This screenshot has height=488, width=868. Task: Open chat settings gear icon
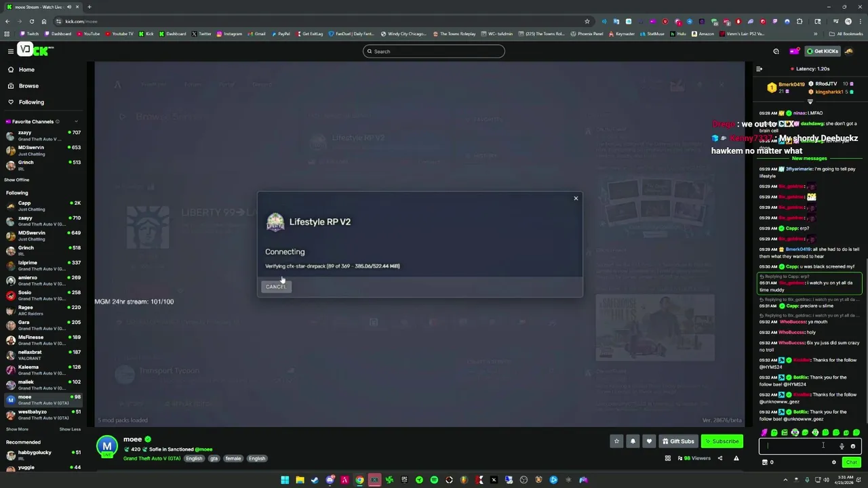click(x=834, y=462)
